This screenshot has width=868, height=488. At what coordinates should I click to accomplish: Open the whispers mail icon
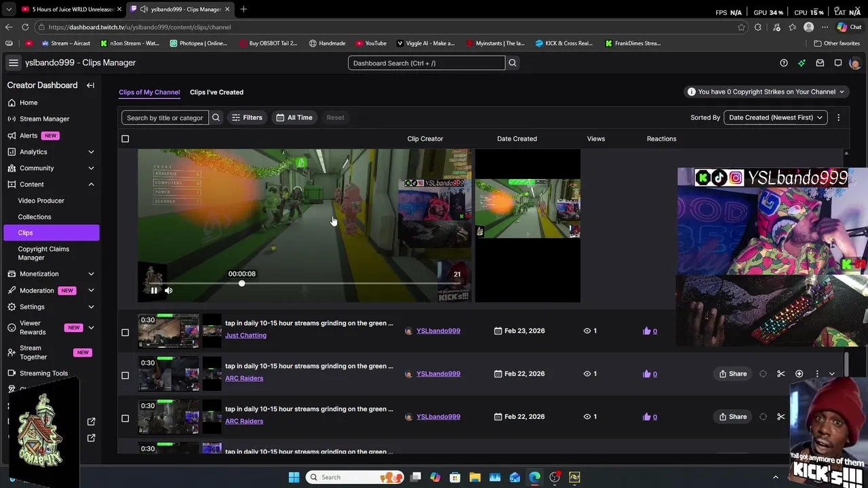pyautogui.click(x=820, y=63)
